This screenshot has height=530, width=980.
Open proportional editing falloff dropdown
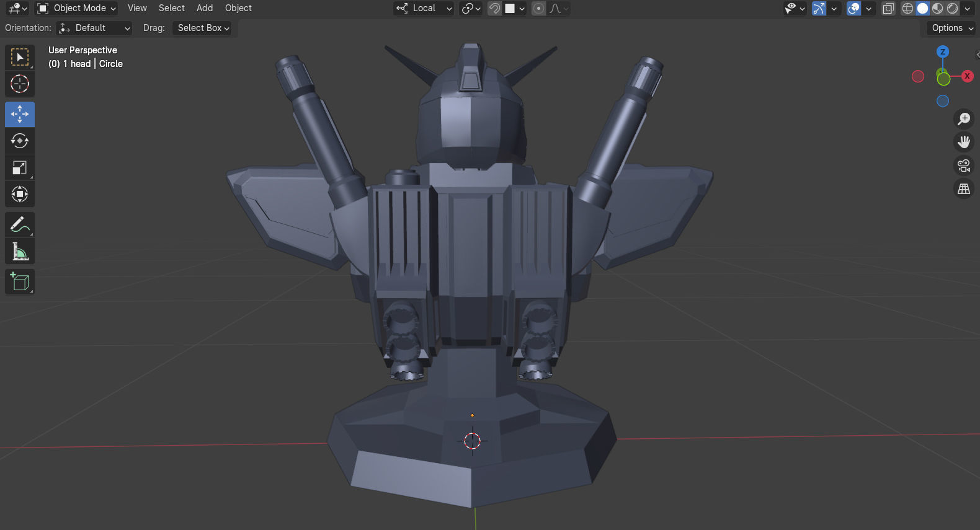pos(559,8)
